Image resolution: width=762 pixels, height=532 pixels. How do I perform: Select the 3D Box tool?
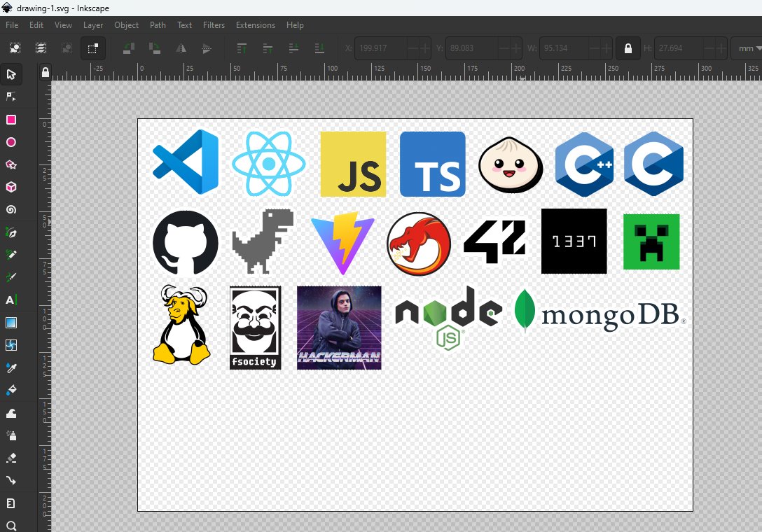pyautogui.click(x=11, y=187)
